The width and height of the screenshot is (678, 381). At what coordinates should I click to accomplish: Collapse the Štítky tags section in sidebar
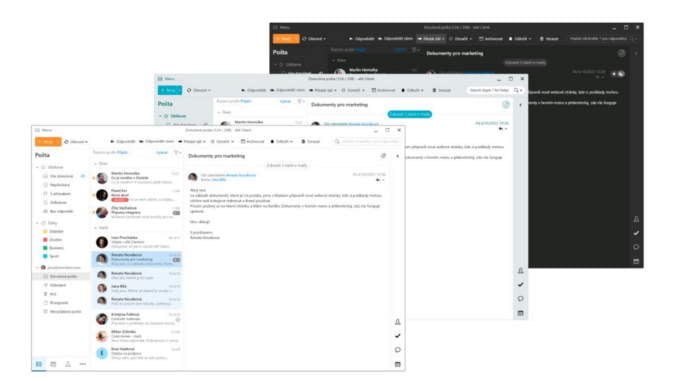(38, 223)
